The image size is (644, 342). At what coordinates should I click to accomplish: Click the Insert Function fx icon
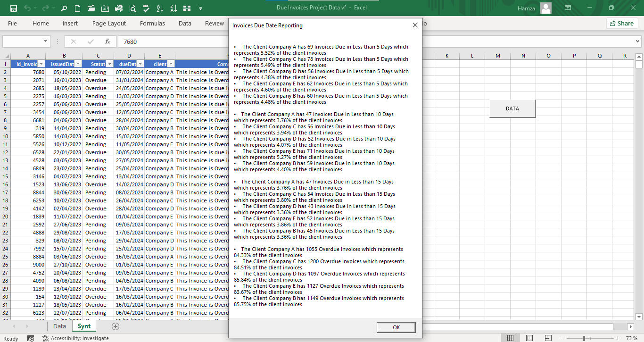pos(107,42)
